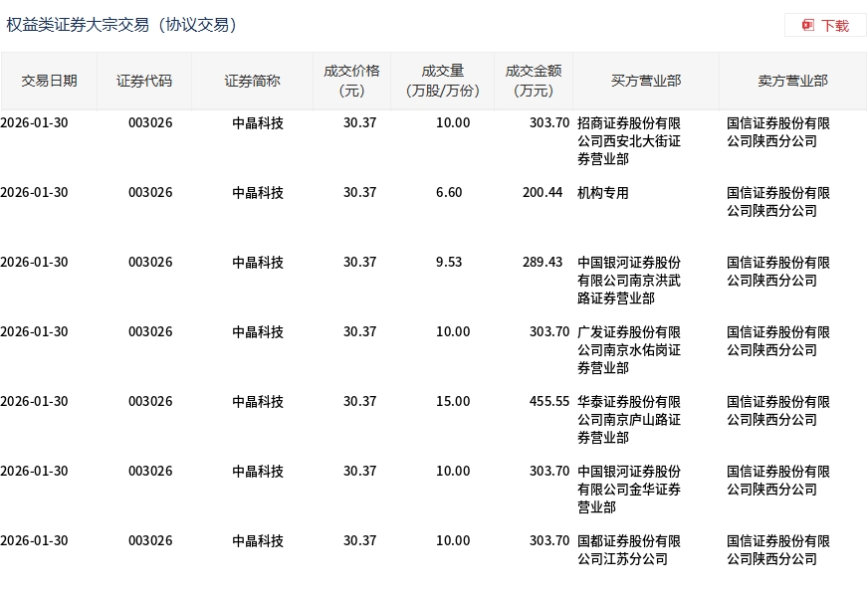Click the amount value 455.55
This screenshot has width=868, height=599.
(x=549, y=401)
